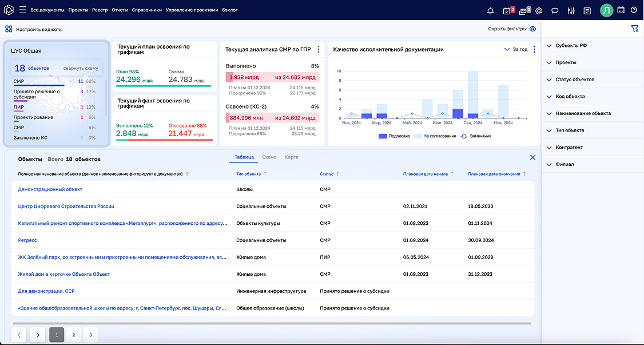Open the chat speech bubble icon
This screenshot has width=644, height=345.
pyautogui.click(x=555, y=10)
